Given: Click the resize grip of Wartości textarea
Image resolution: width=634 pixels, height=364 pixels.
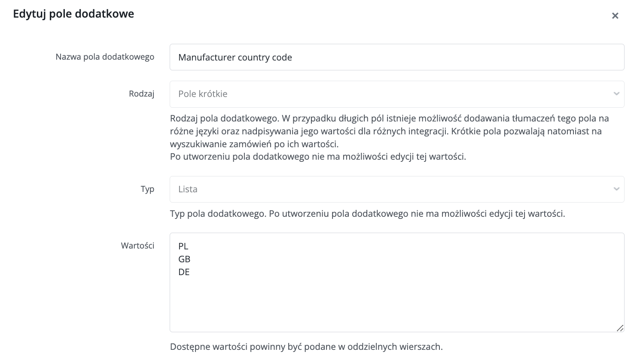Looking at the screenshot, I should [620, 328].
